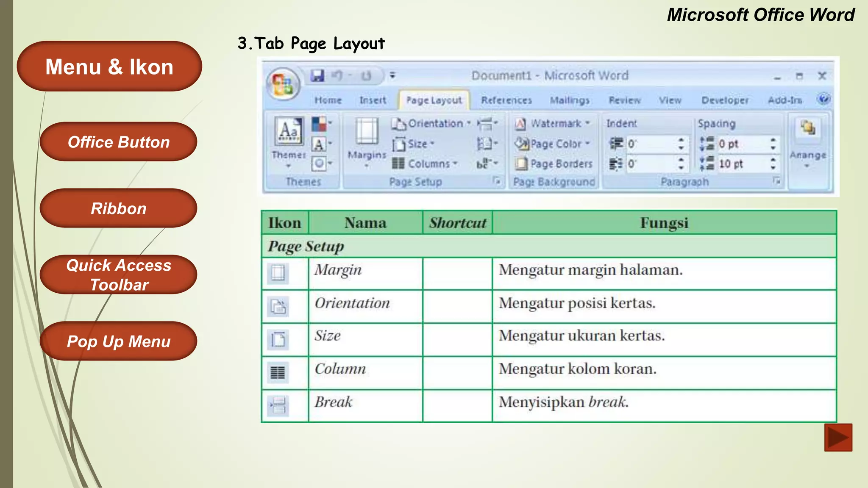
Task: Open the Page Color dropdown
Action: pyautogui.click(x=553, y=144)
